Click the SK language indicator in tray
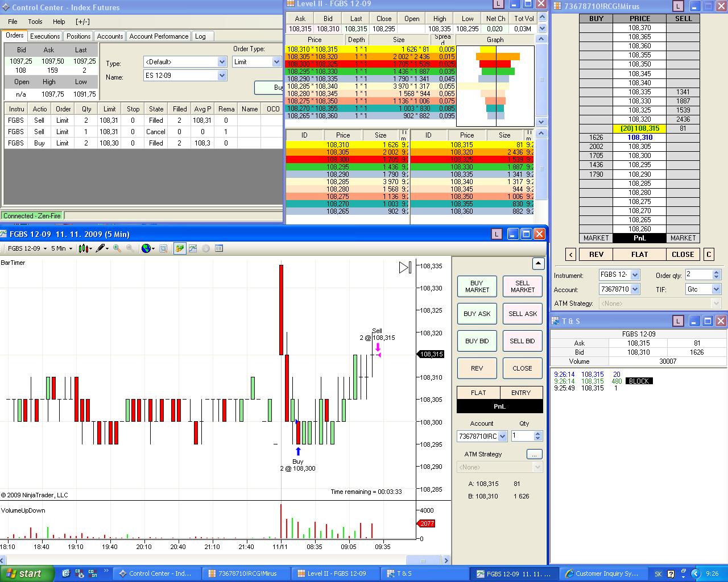The width and height of the screenshot is (728, 582). coord(658,574)
